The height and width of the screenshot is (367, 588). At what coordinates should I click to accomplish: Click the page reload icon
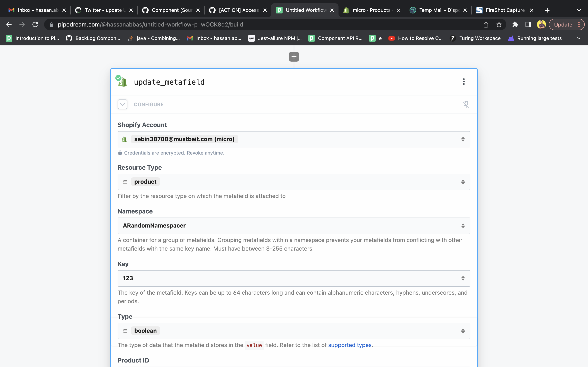click(35, 24)
